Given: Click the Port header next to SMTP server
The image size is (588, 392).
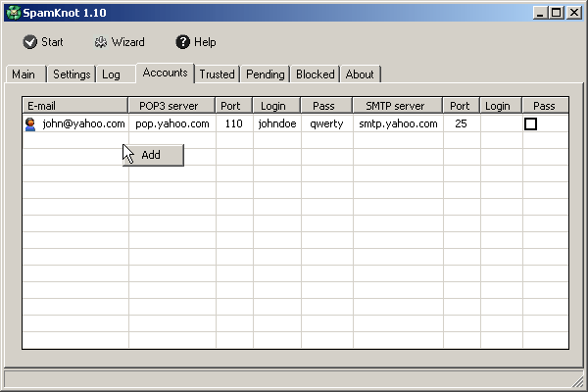Looking at the screenshot, I should (462, 106).
